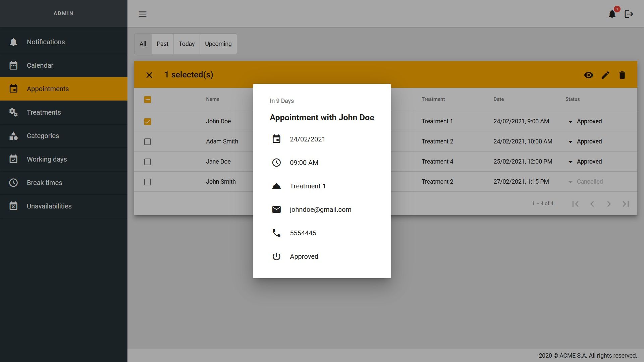Open Unavailabilities in the sidebar
Screen dimensions: 644x362
[x=64, y=206]
